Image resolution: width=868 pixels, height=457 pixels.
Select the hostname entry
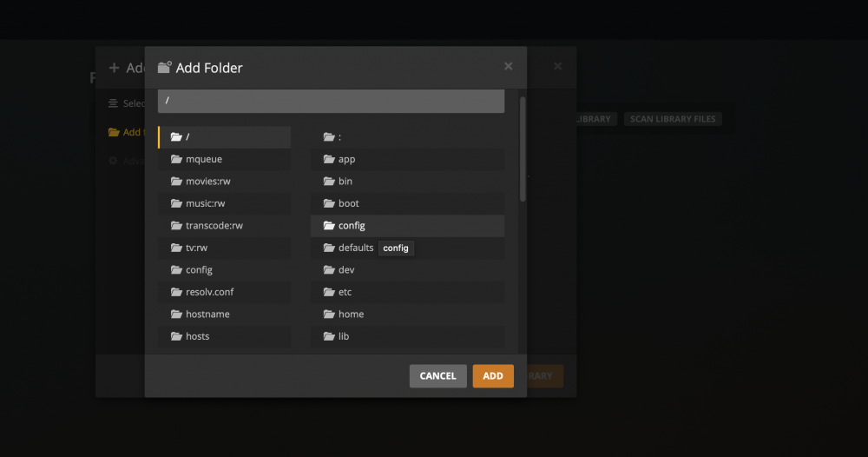point(224,315)
